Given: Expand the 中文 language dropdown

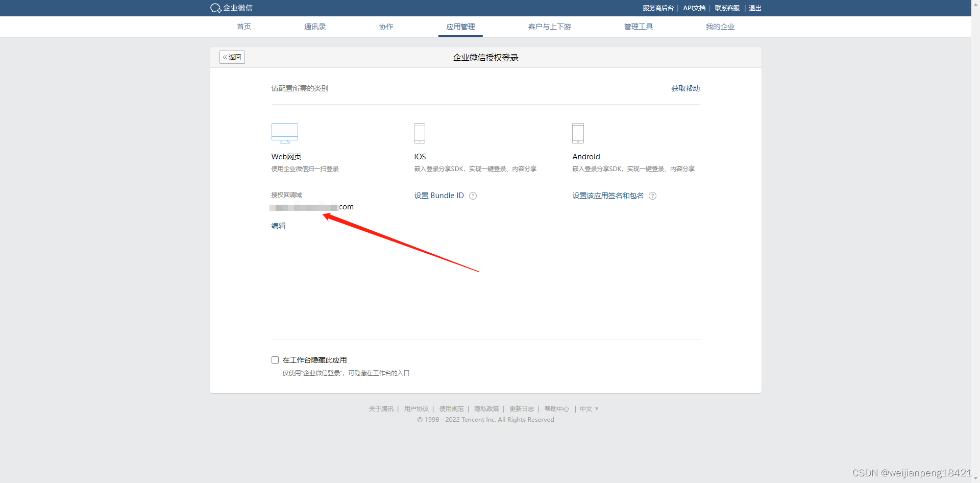Looking at the screenshot, I should tap(589, 409).
